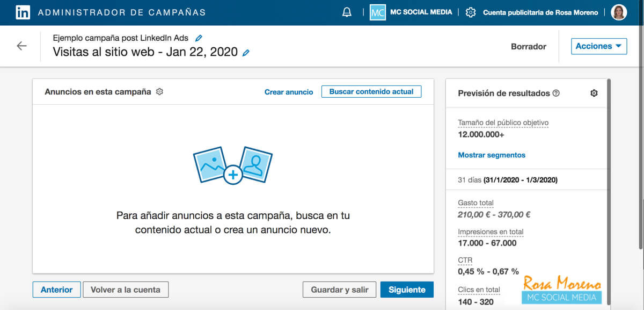Viewport: 644px width, 310px height.
Task: Show segments via 'Mostrar segmentos'
Action: pyautogui.click(x=490, y=155)
